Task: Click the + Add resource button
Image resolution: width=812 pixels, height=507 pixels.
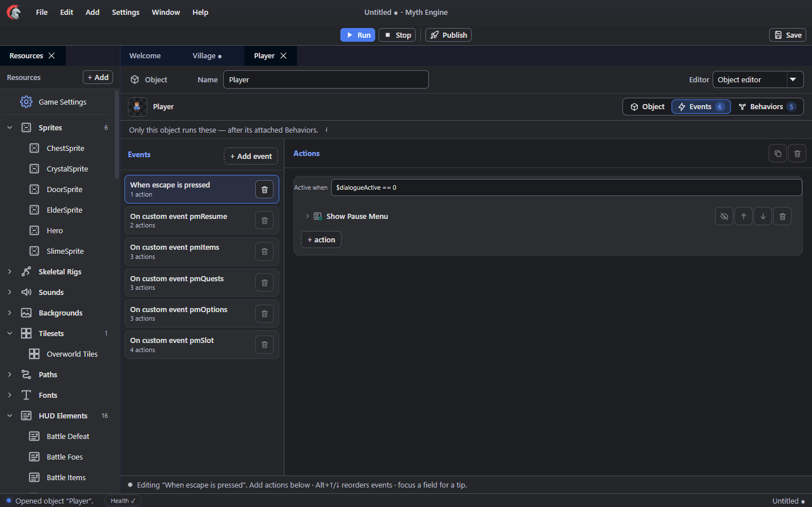Action: pos(98,77)
